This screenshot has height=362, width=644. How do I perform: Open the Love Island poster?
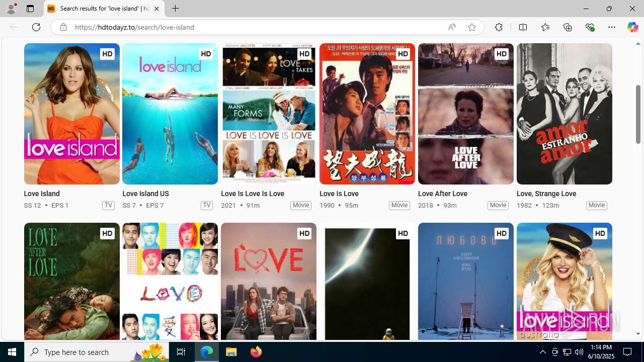coord(71,114)
